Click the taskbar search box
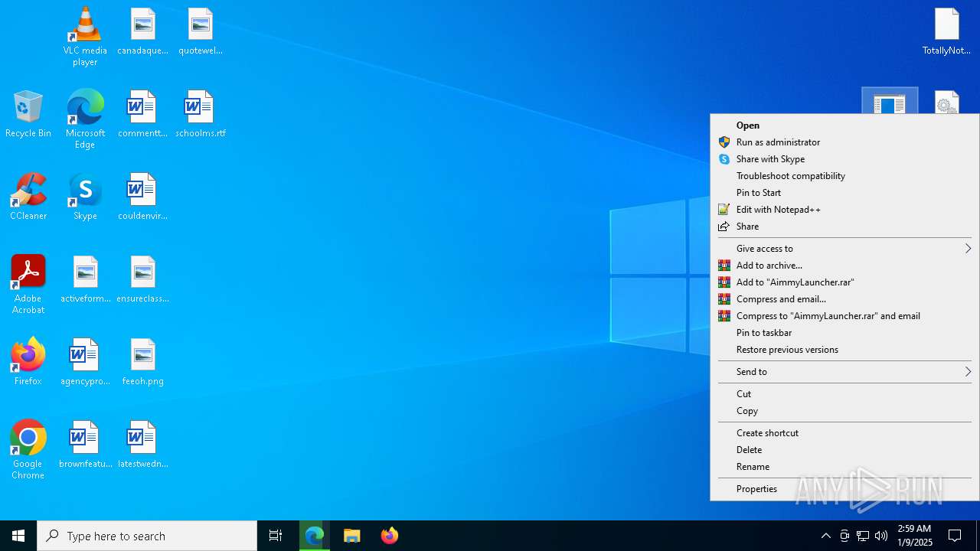Viewport: 980px width, 551px height. point(147,536)
